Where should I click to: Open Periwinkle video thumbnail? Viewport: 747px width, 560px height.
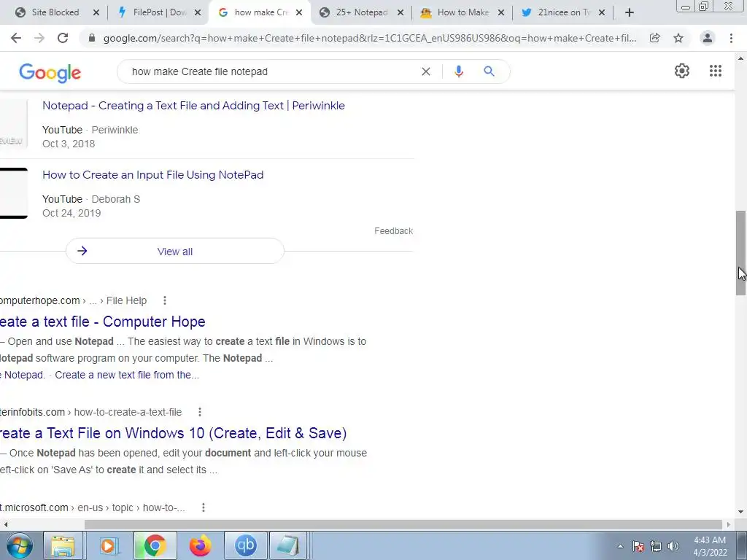pyautogui.click(x=13, y=124)
